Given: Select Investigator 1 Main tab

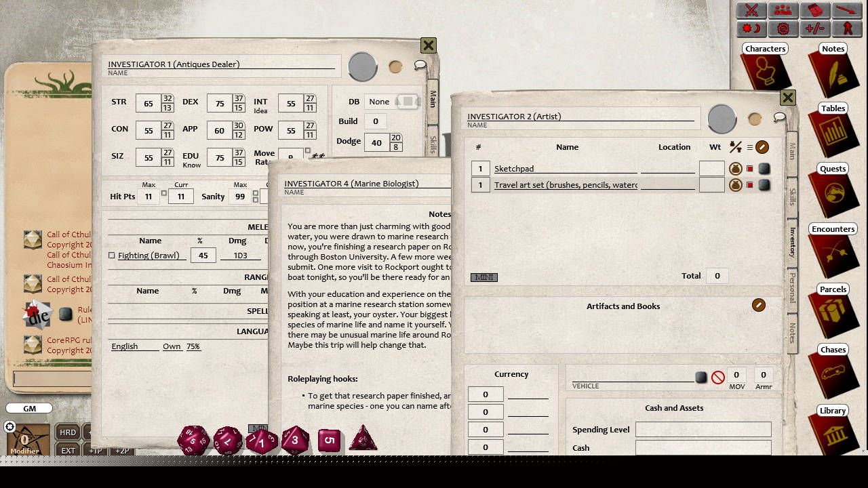Looking at the screenshot, I should (x=432, y=99).
